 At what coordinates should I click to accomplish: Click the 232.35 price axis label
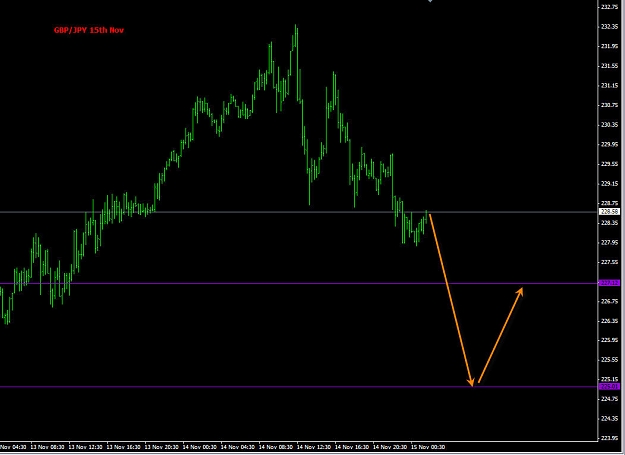609,27
